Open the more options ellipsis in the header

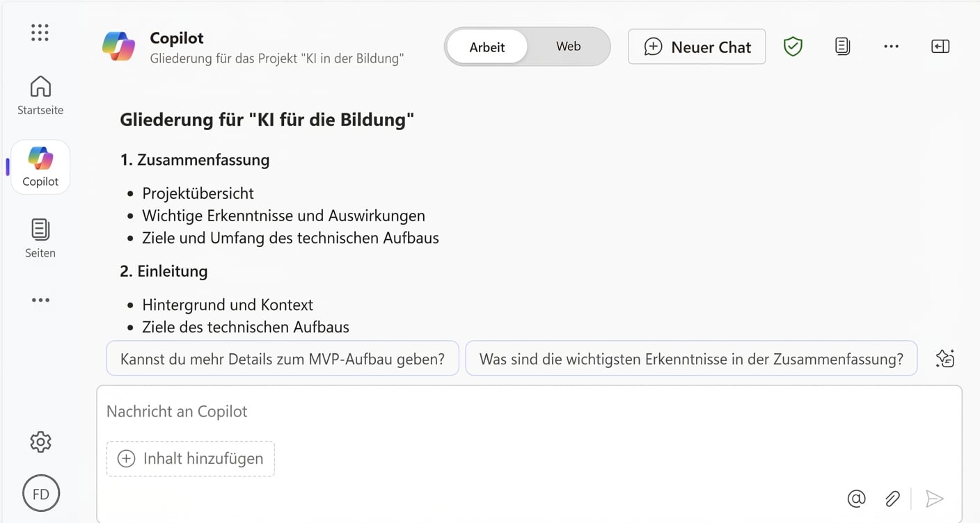click(x=892, y=46)
